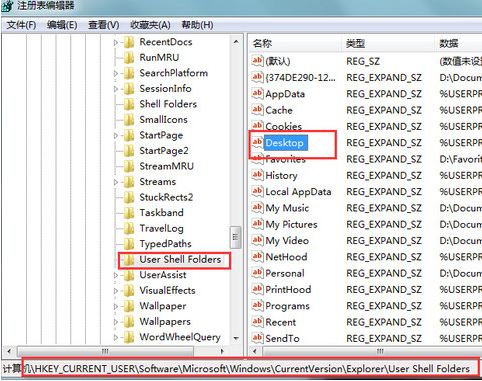Click the string icon beside AppData

(257, 94)
